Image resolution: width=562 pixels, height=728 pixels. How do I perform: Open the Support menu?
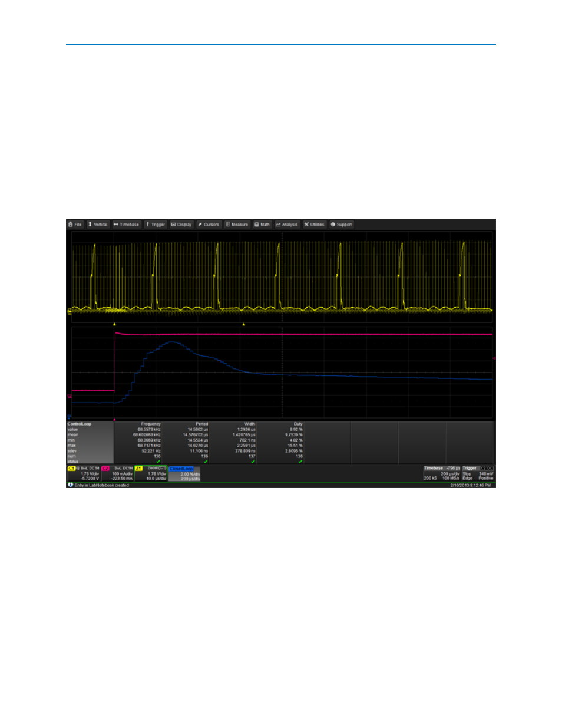click(341, 225)
